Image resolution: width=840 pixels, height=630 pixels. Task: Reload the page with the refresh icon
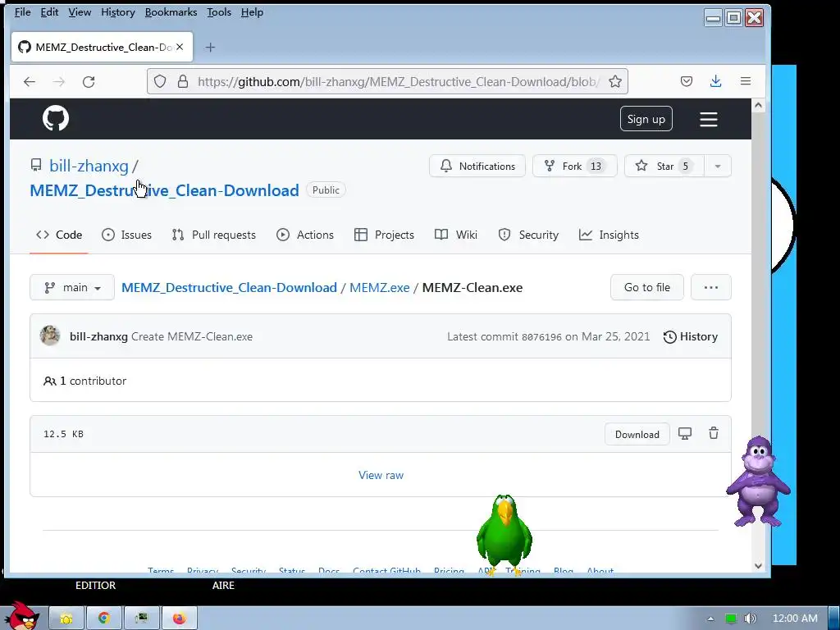[89, 81]
